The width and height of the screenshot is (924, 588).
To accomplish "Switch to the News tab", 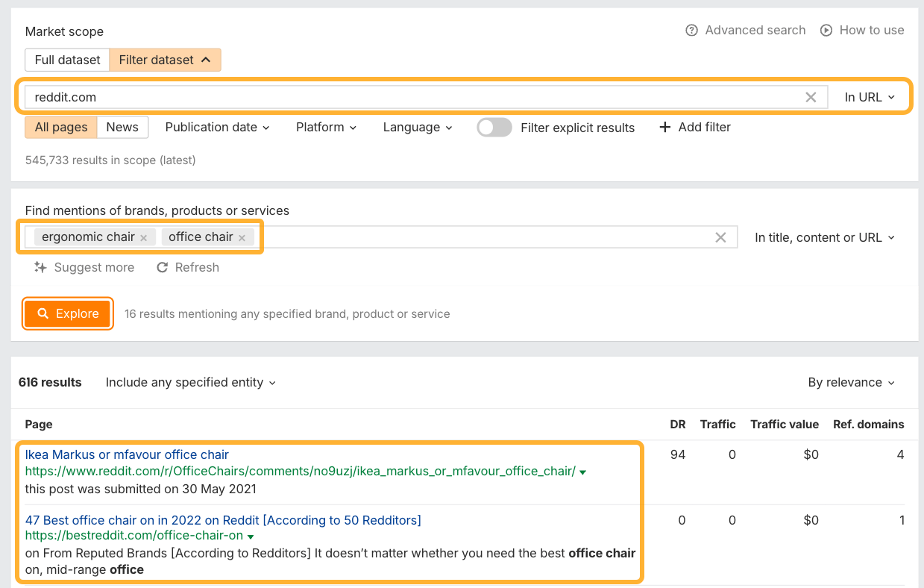I will [x=122, y=127].
